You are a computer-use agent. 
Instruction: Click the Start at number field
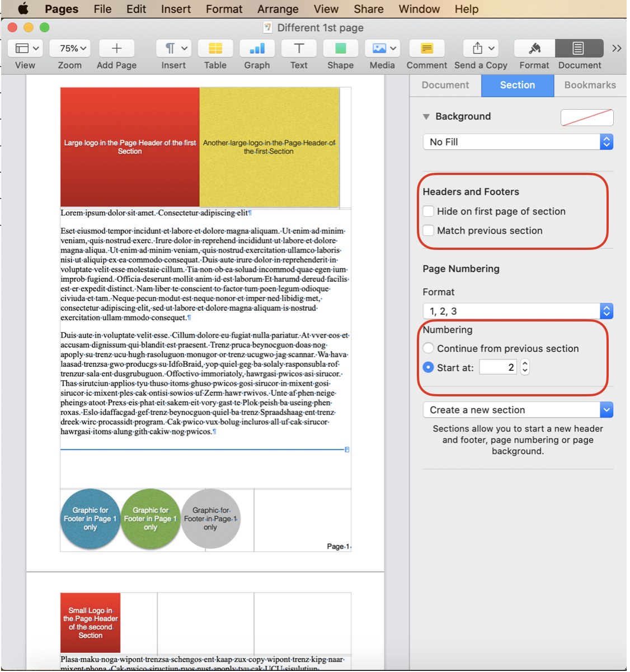pos(498,367)
